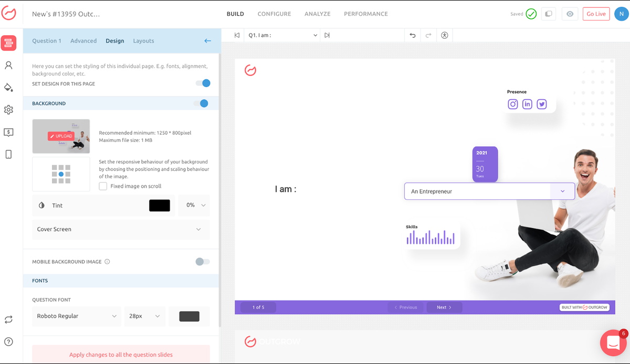
Task: Click the mobile device icon in sidebar
Action: [8, 154]
